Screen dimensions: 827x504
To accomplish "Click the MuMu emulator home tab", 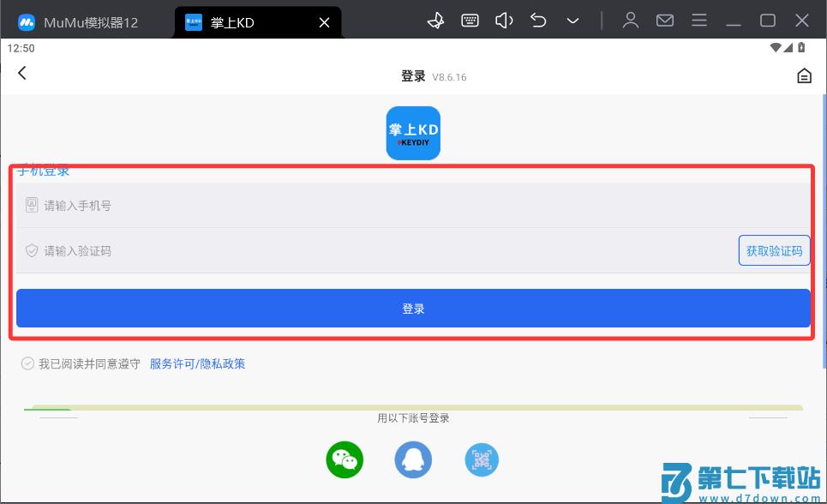I will [78, 22].
